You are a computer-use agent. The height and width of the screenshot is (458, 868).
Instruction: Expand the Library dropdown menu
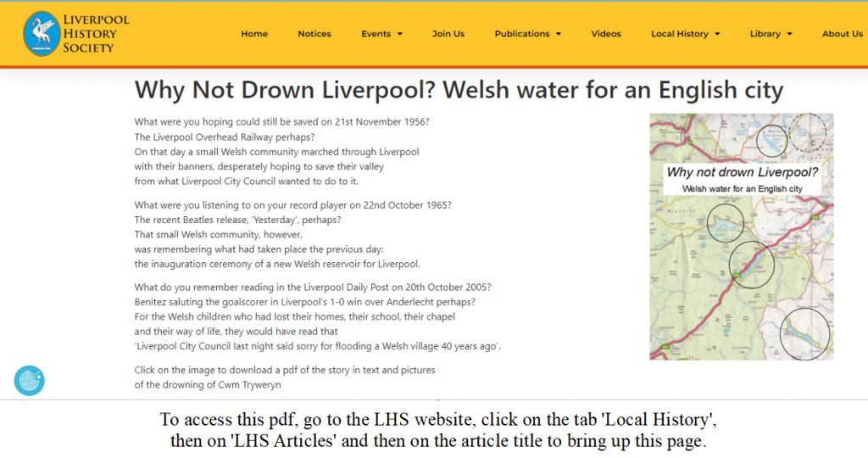click(771, 34)
